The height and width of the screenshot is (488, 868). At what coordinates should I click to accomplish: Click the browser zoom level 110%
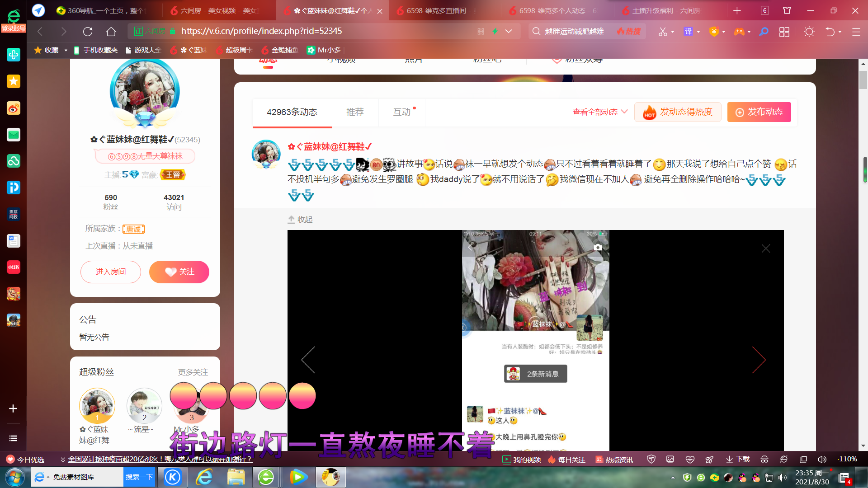(847, 459)
